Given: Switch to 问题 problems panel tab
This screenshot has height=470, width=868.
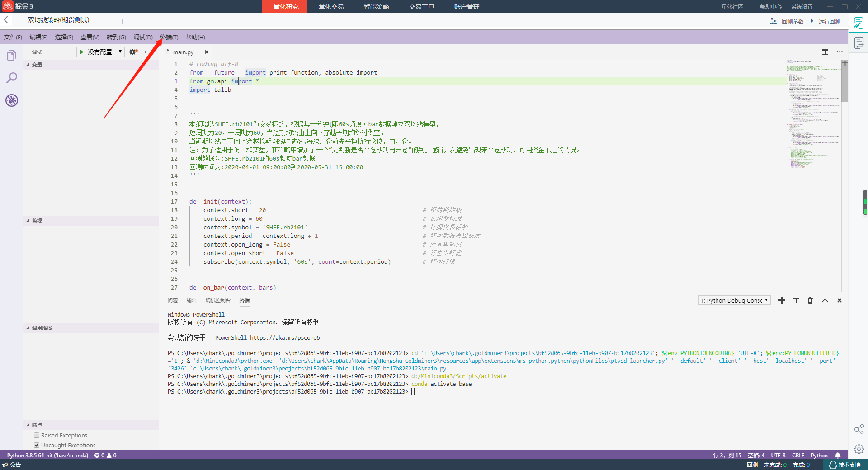Looking at the screenshot, I should 173,300.
